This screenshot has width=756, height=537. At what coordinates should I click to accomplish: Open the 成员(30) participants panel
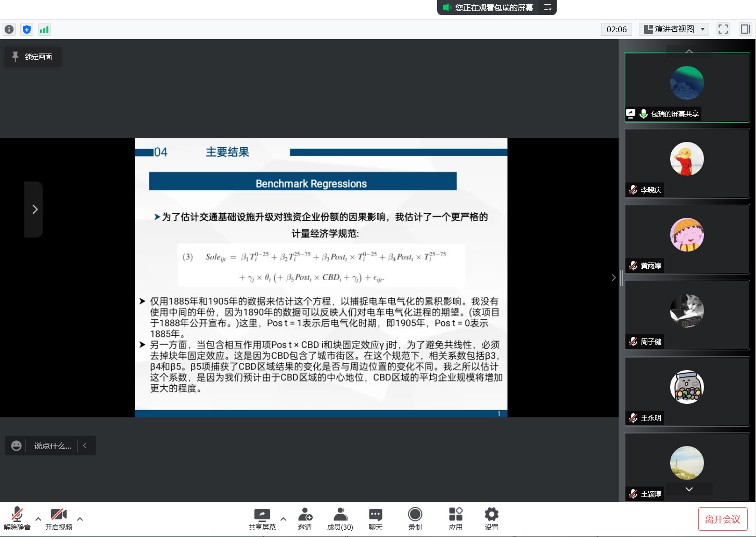point(340,519)
